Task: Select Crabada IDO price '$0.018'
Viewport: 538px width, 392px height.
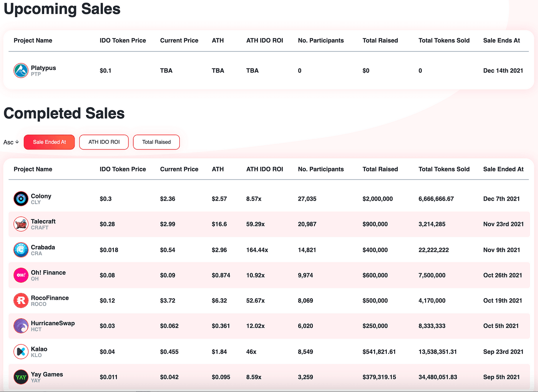Action: (109, 250)
